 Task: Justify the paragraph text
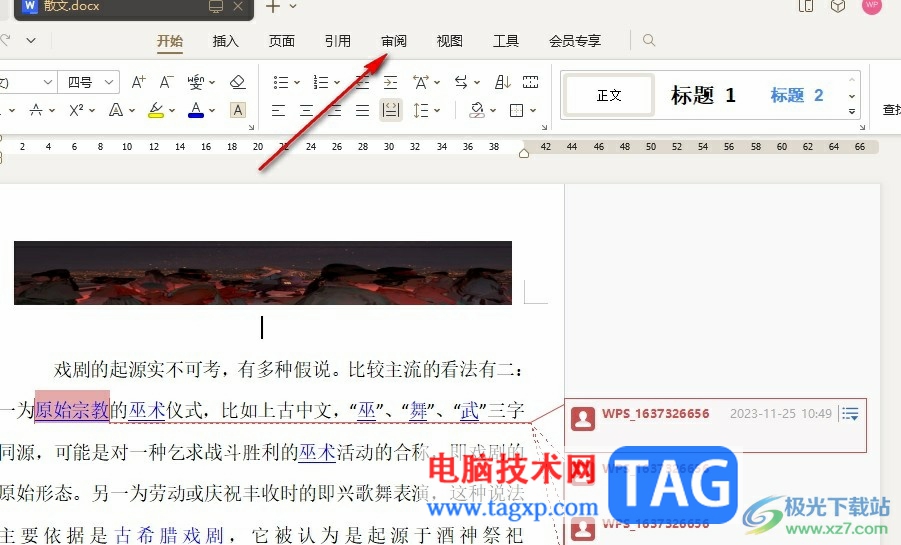point(363,110)
